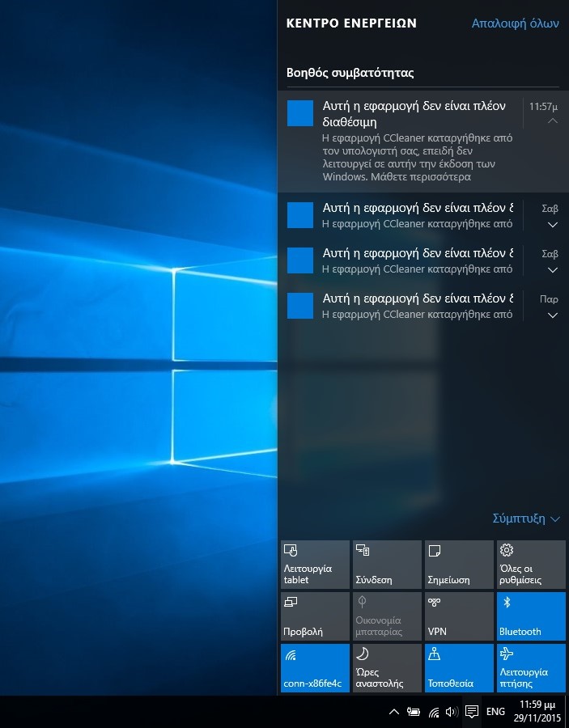Image resolution: width=569 pixels, height=728 pixels.
Task: Click the Βοηθός συμβατότητας group header
Action: (x=350, y=73)
